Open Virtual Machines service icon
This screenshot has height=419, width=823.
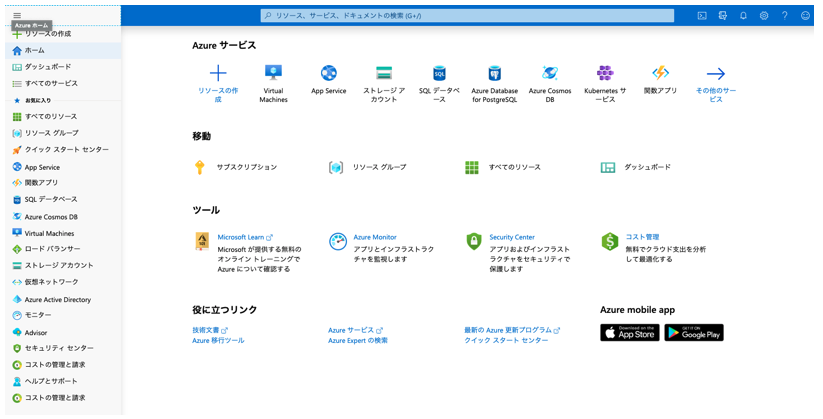273,72
